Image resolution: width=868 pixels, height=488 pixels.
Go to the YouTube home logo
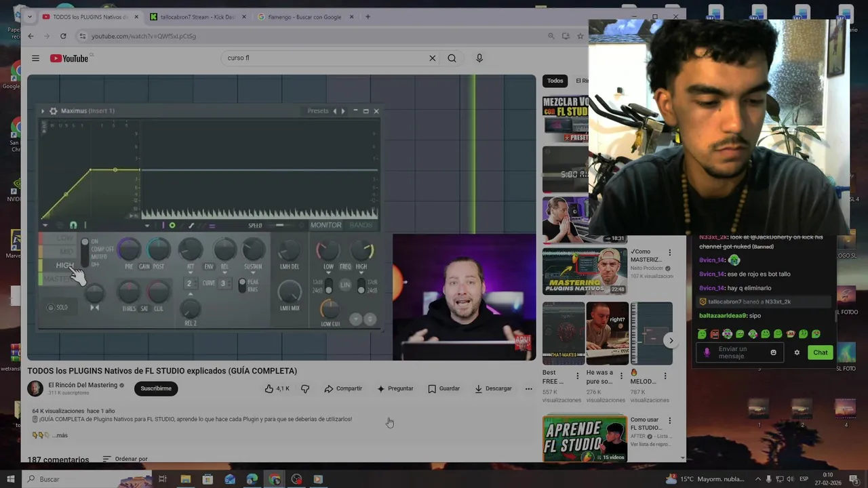pos(69,58)
